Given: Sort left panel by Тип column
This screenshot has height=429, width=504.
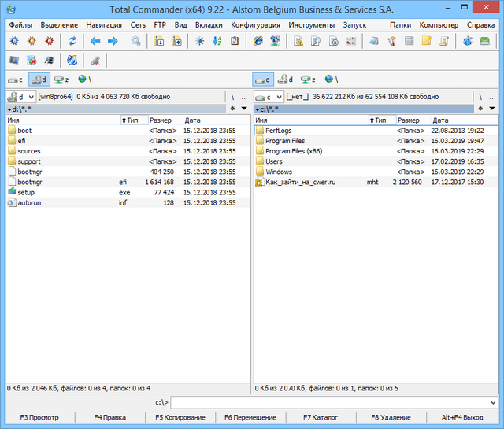Looking at the screenshot, I should point(134,120).
